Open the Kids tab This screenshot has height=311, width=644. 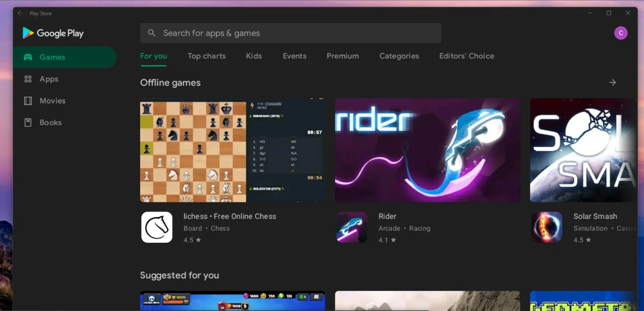pos(253,56)
